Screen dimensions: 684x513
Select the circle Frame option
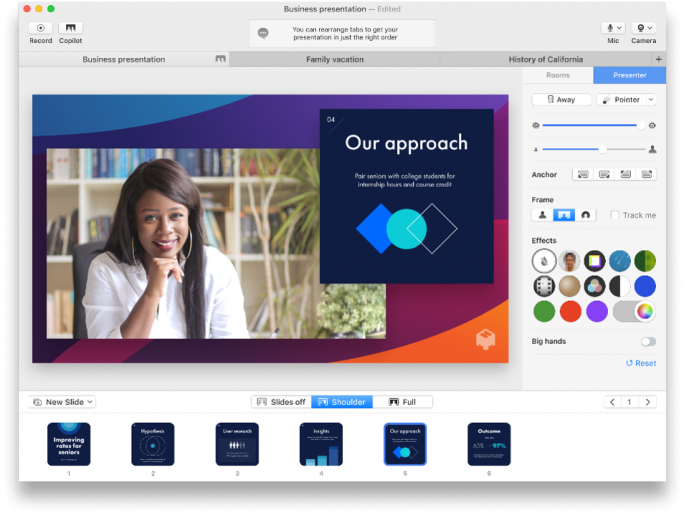point(585,215)
